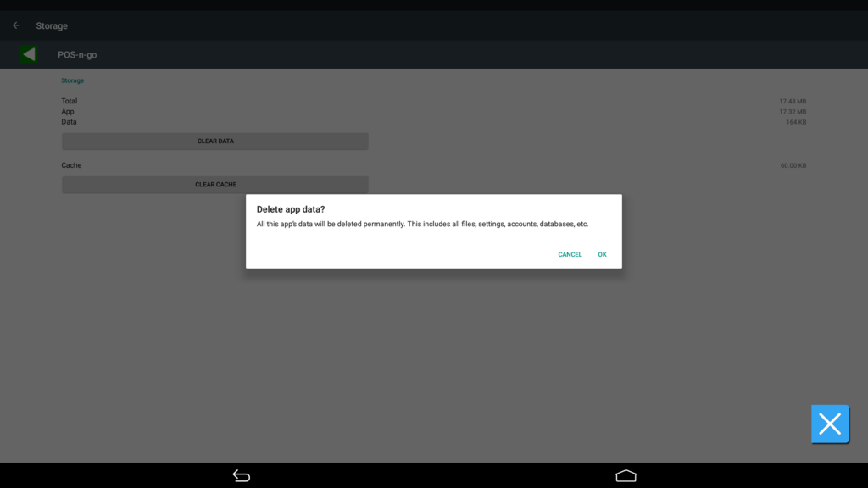Click the 60.00 KB cache value
The height and width of the screenshot is (488, 868).
[x=793, y=165]
